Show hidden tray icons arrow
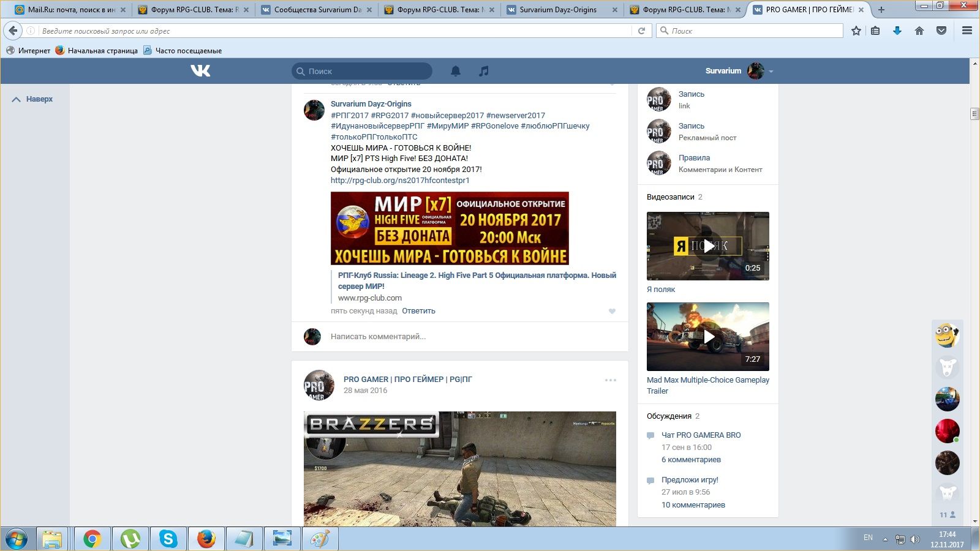 (x=885, y=539)
